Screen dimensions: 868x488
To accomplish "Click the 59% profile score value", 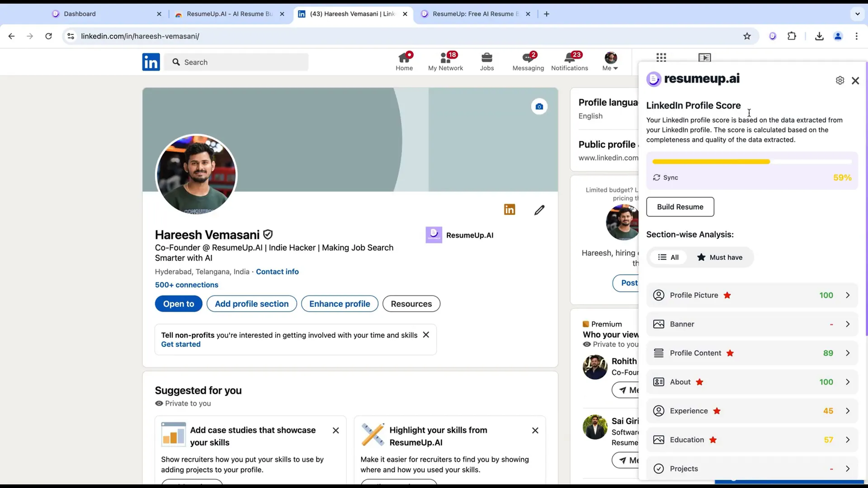I will point(842,178).
